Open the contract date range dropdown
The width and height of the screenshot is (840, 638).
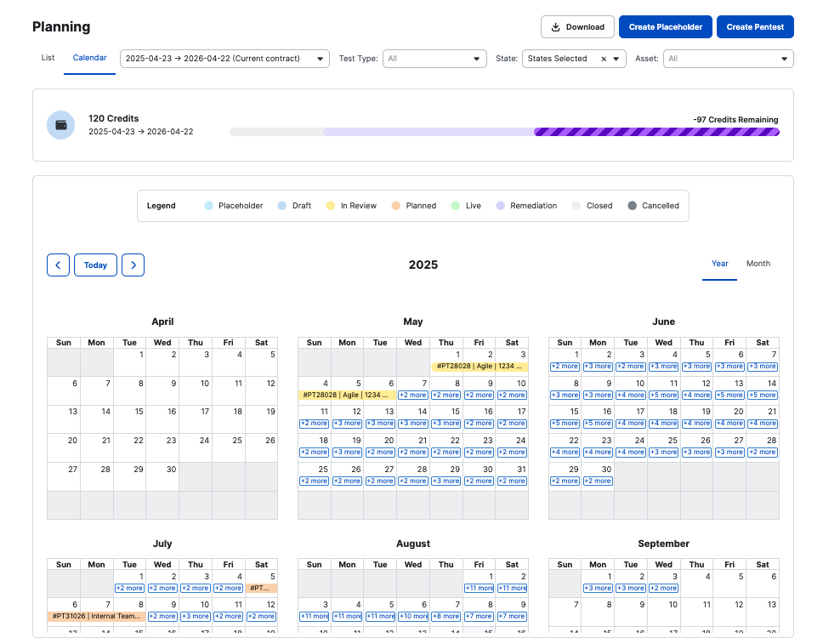[224, 59]
